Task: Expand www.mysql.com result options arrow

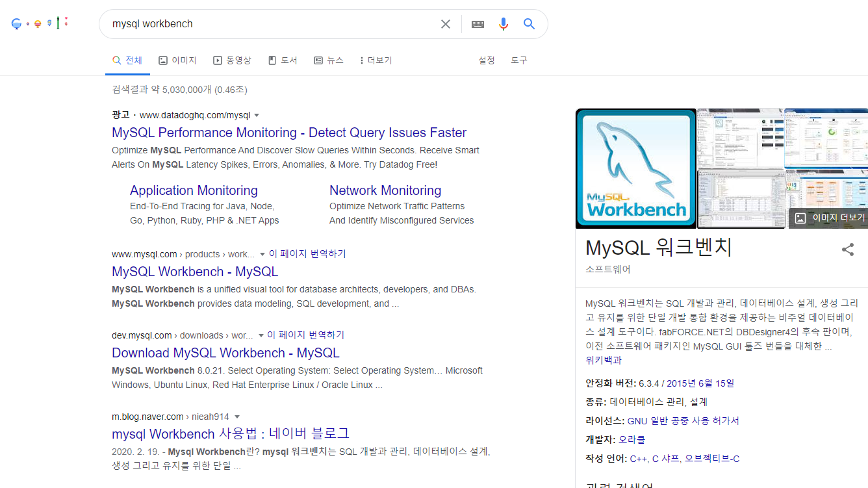Action: point(262,254)
